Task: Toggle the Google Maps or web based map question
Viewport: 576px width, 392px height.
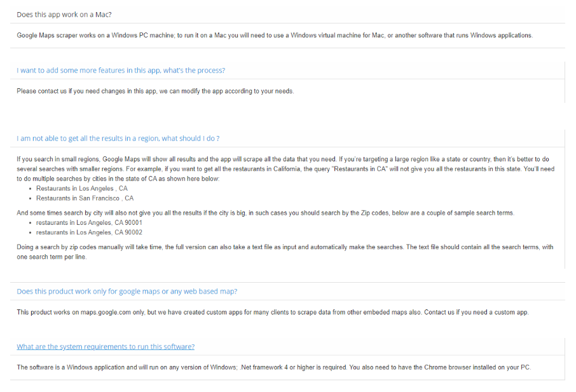Action: [x=127, y=292]
